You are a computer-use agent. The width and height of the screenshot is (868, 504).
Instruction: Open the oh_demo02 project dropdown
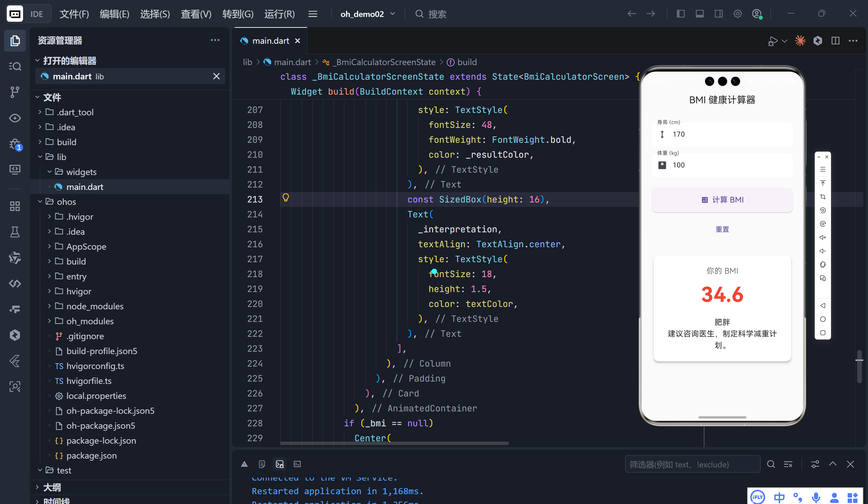tap(367, 14)
